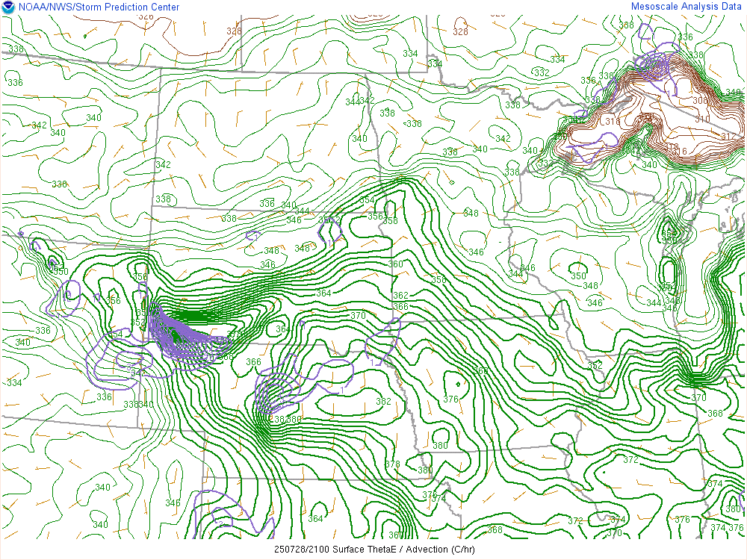Click the 362 contour value label
The height and width of the screenshot is (560, 747).
tap(400, 296)
